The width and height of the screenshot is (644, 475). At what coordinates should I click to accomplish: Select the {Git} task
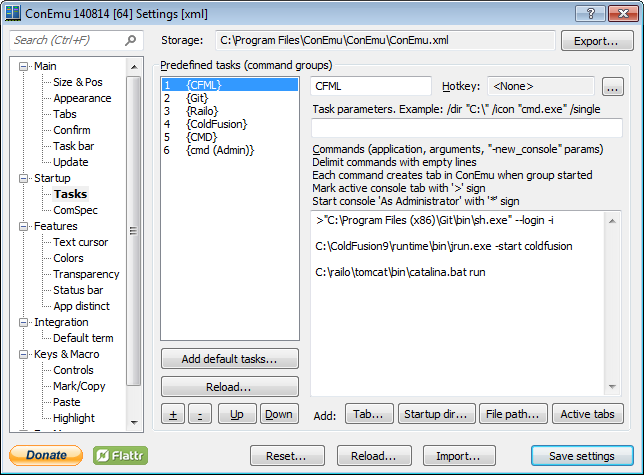click(x=230, y=98)
